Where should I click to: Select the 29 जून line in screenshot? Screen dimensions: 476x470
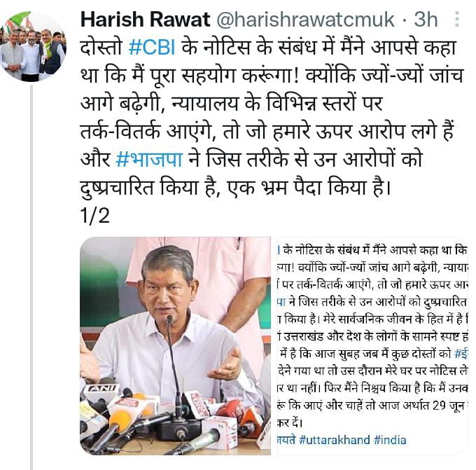click(x=372, y=406)
